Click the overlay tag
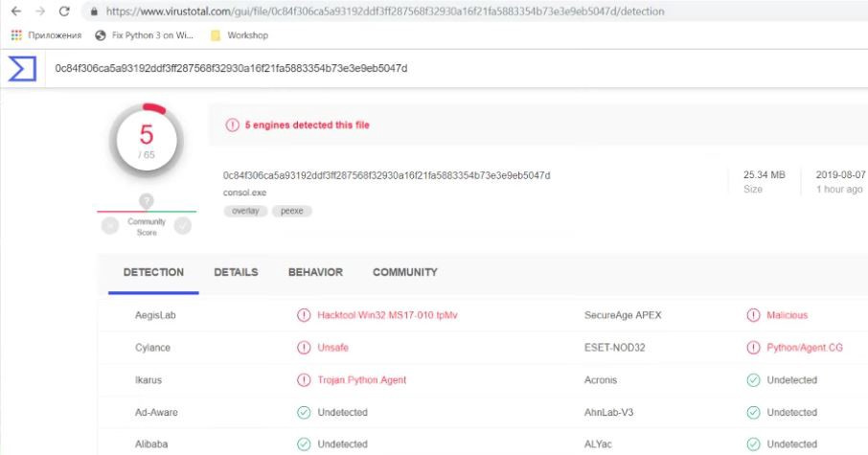 pos(244,211)
